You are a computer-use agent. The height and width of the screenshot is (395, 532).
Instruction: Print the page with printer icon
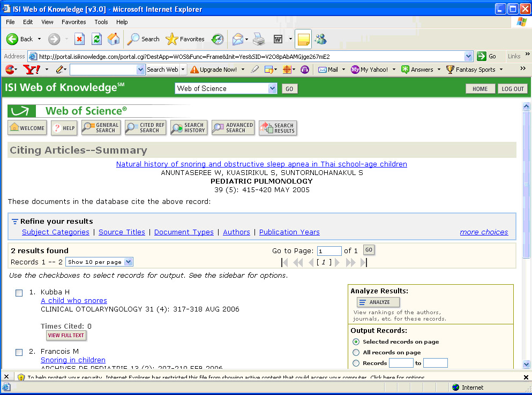[x=259, y=39]
